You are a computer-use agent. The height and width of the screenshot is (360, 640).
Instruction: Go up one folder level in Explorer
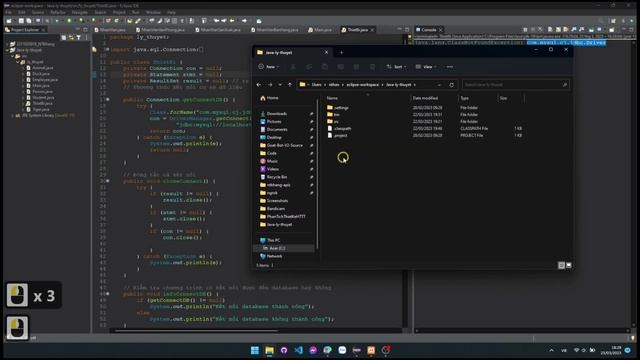(290, 84)
